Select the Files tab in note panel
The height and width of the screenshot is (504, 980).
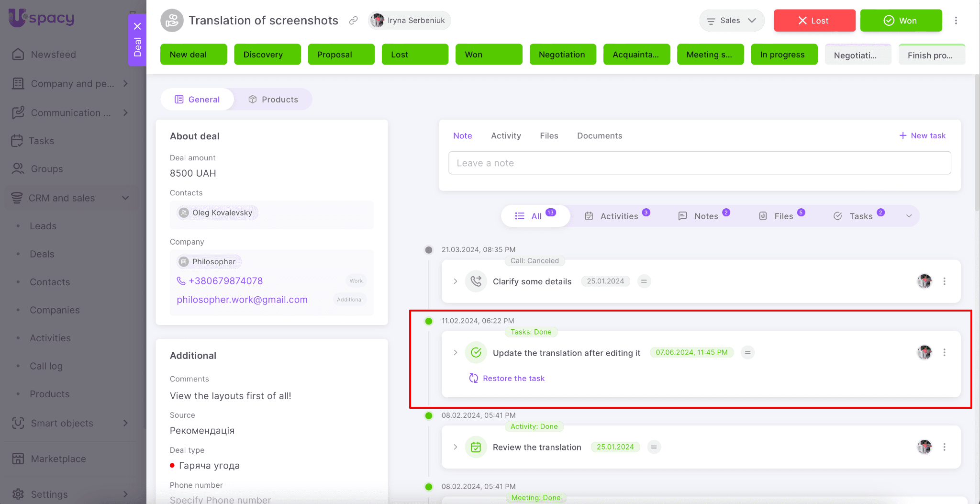(x=549, y=136)
